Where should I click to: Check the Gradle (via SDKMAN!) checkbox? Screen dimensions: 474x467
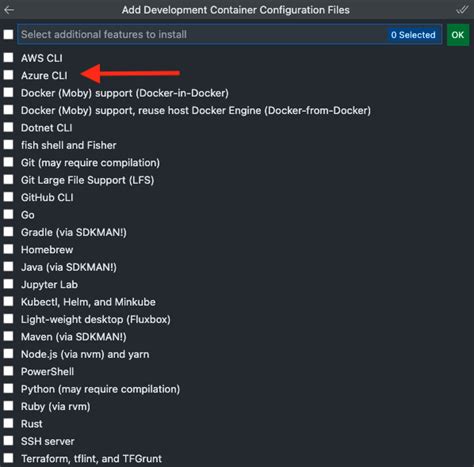click(x=8, y=232)
